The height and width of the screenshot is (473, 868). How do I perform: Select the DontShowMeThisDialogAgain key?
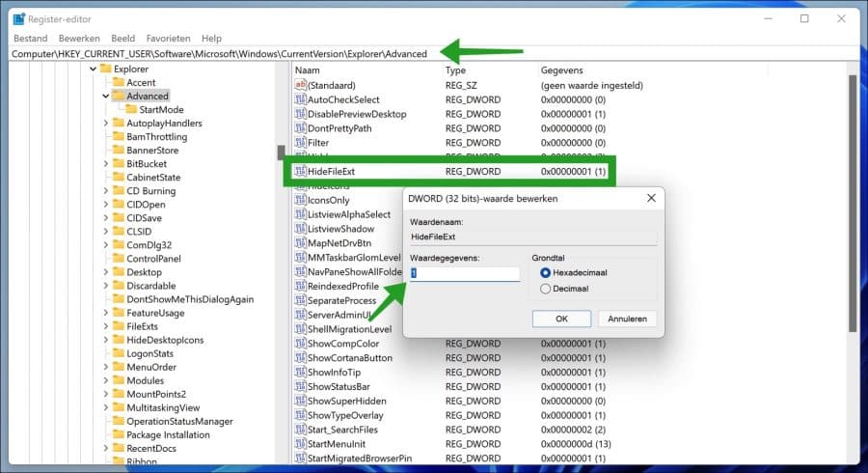click(x=190, y=299)
